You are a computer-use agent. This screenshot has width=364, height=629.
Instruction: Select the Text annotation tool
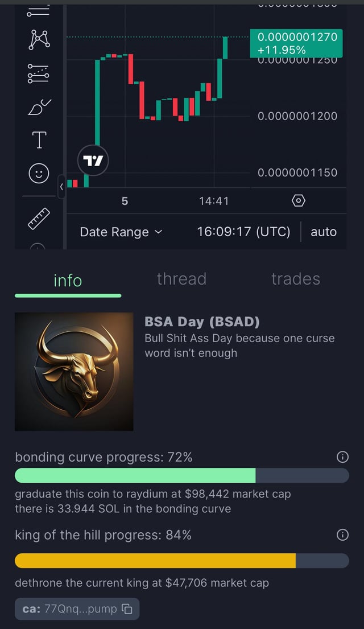pyautogui.click(x=39, y=140)
